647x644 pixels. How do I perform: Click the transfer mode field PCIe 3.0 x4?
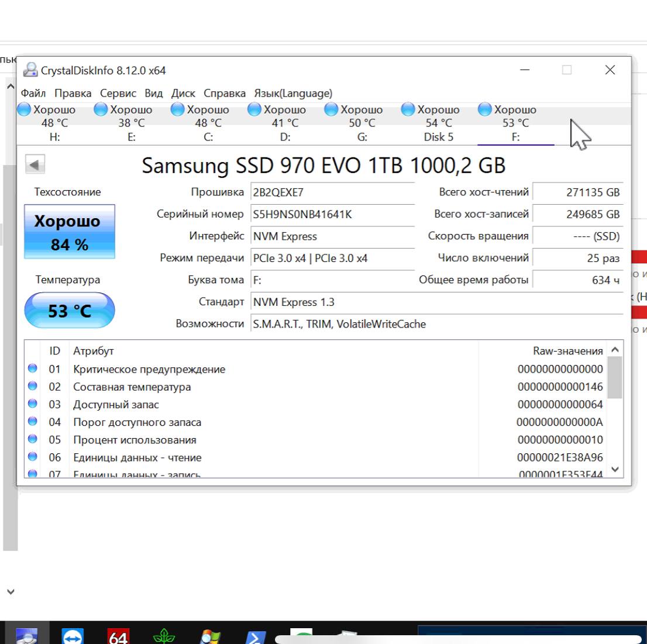tap(333, 259)
